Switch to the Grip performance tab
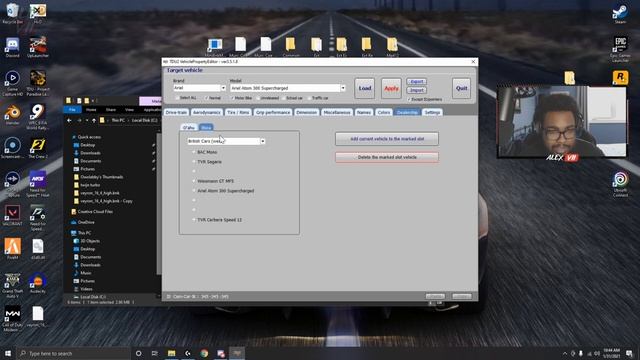The width and height of the screenshot is (640, 360). click(x=273, y=112)
